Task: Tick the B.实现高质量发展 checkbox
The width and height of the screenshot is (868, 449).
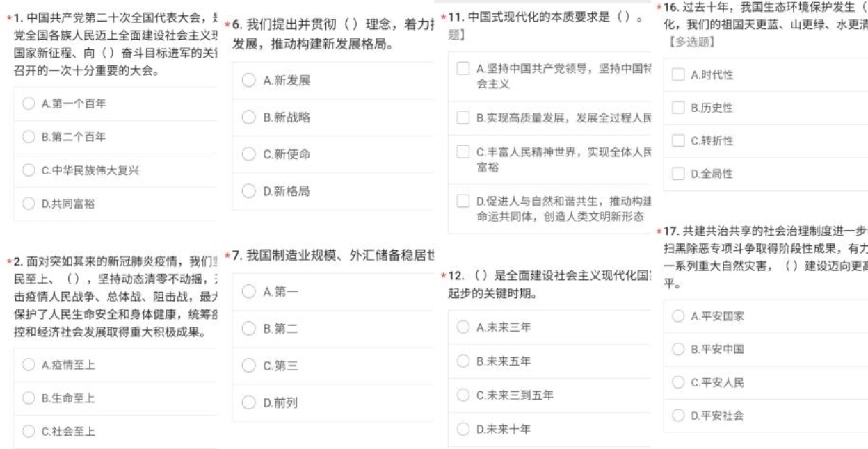Action: [x=463, y=118]
